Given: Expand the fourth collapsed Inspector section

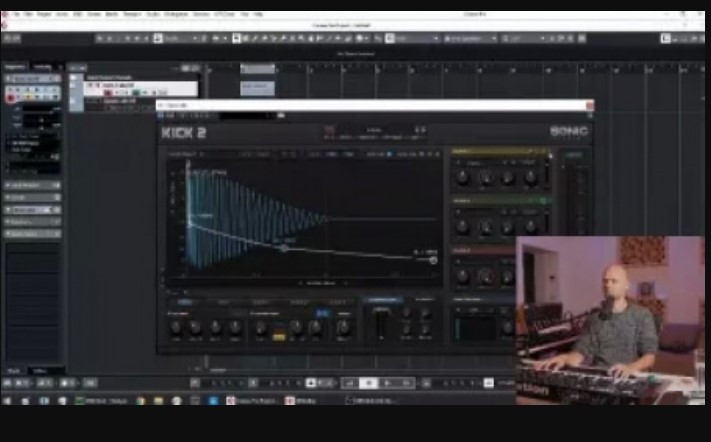Looking at the screenshot, I should coord(33,222).
